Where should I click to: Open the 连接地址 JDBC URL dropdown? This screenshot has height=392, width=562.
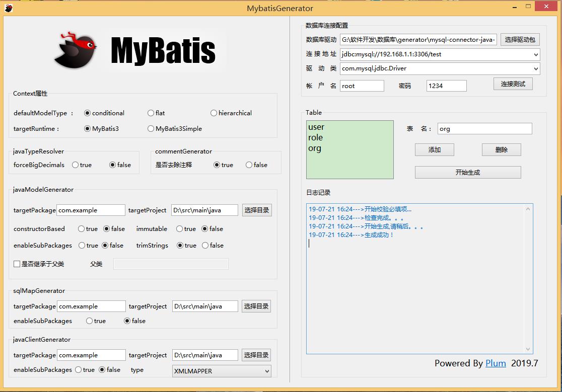[536, 54]
